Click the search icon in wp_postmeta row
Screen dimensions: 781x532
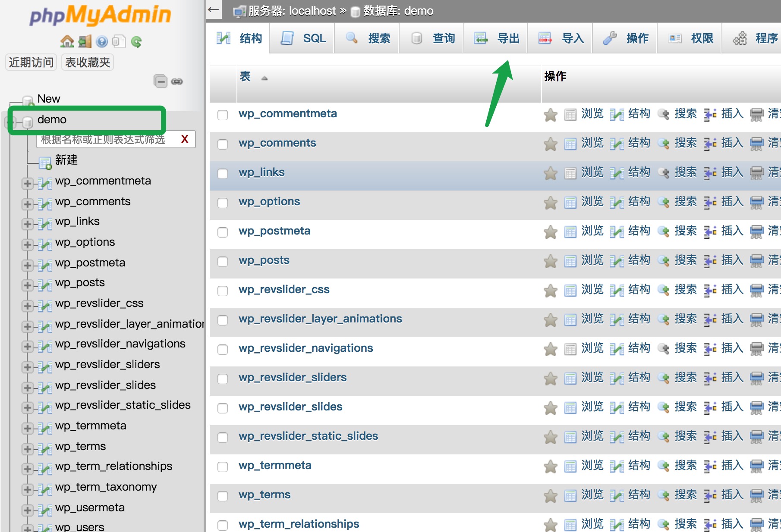(x=664, y=232)
